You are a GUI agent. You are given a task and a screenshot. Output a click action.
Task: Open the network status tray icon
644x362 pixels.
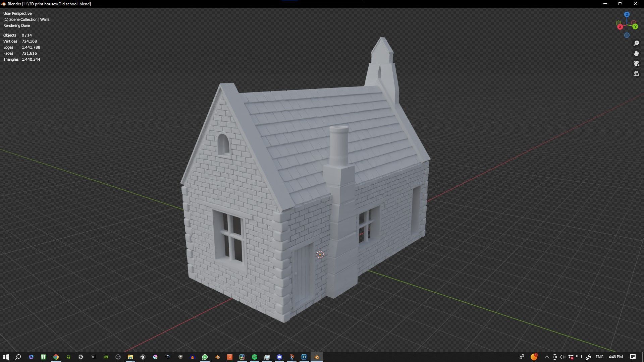click(x=579, y=357)
